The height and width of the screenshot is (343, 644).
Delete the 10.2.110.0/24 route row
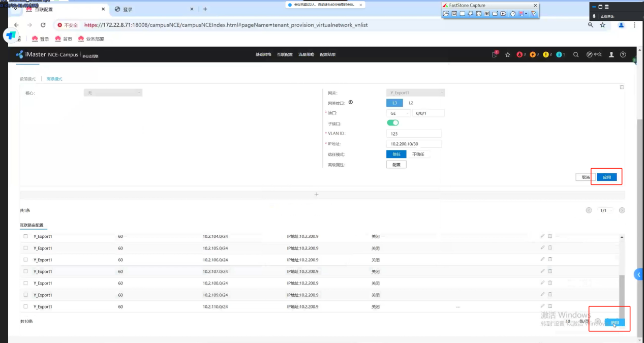point(549,306)
